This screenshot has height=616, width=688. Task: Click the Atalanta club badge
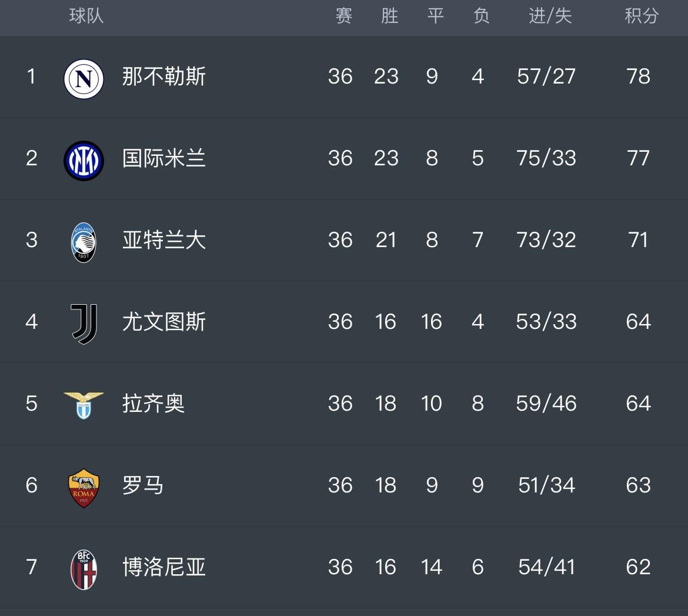pos(84,242)
